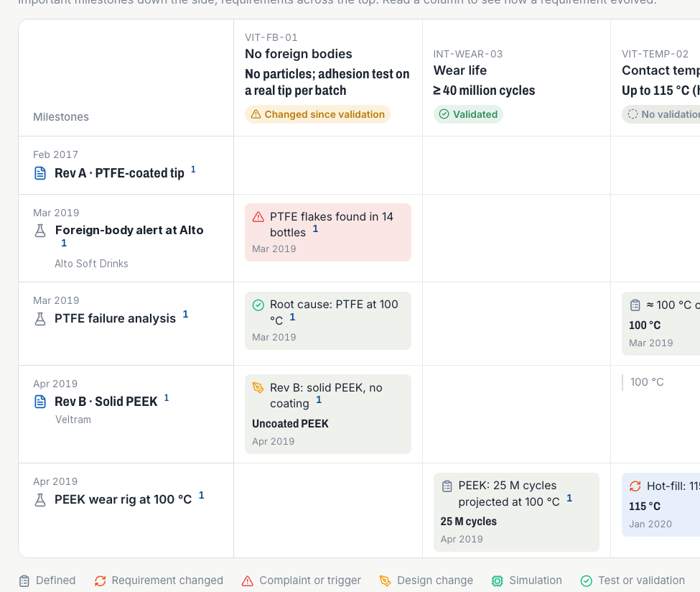Click the flask icon beside PTFE failure analysis
This screenshot has width=700, height=592.
coord(40,319)
